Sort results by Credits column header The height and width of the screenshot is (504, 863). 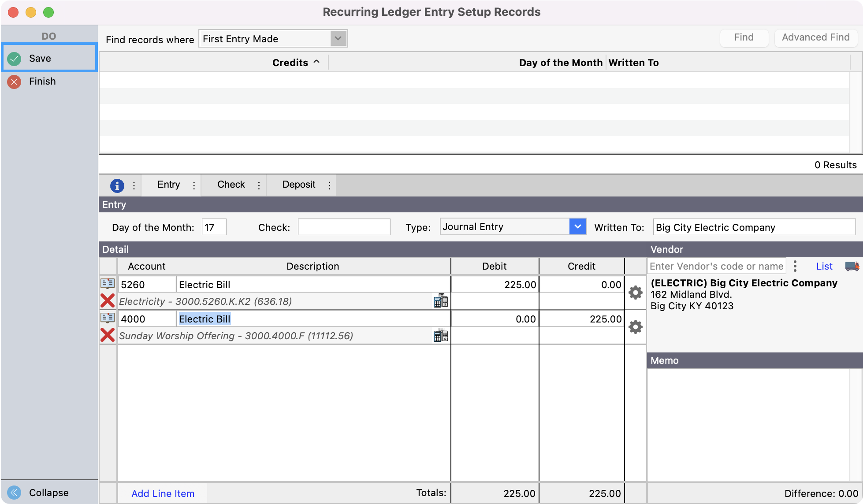(x=290, y=63)
